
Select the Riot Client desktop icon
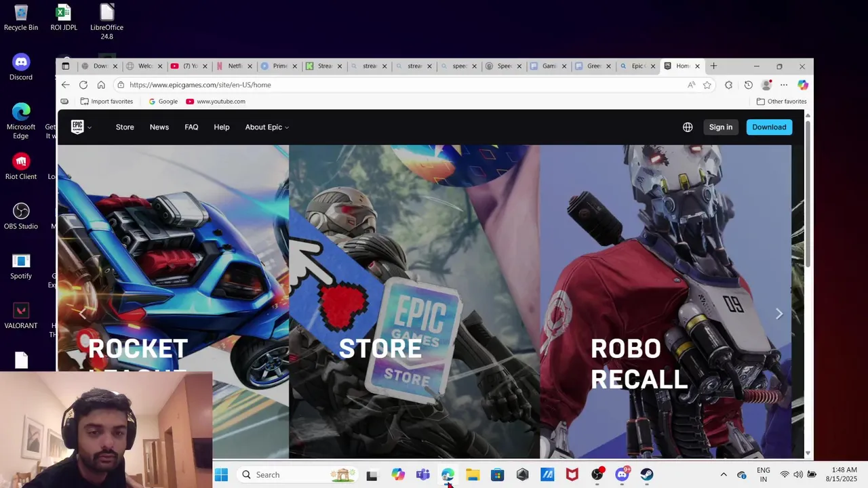(x=21, y=167)
